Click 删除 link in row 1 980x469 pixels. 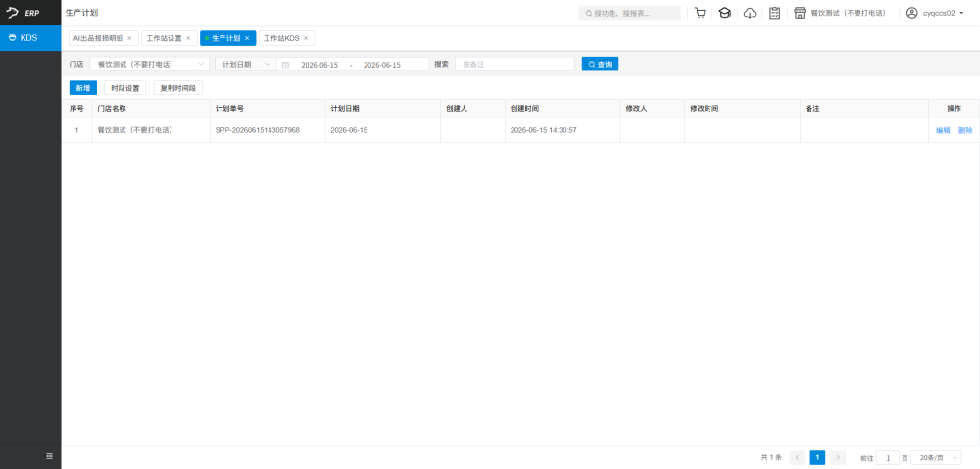pos(965,130)
